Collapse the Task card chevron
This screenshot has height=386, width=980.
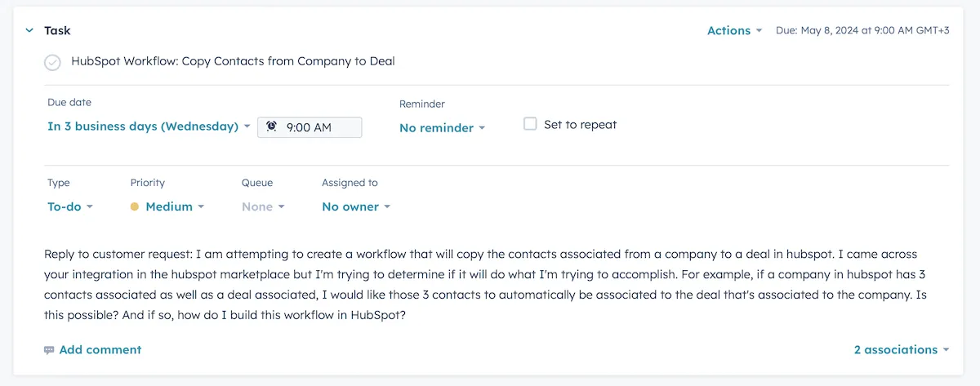[29, 30]
